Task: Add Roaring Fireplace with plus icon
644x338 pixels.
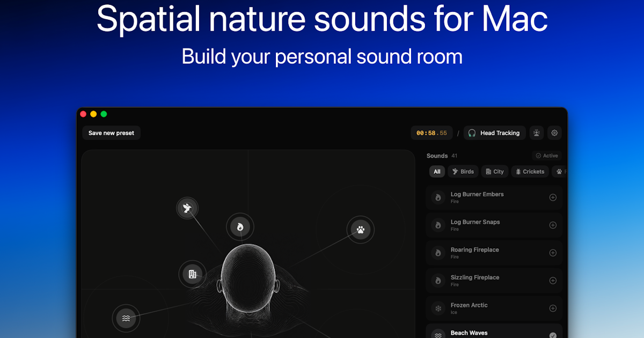Action: tap(553, 253)
